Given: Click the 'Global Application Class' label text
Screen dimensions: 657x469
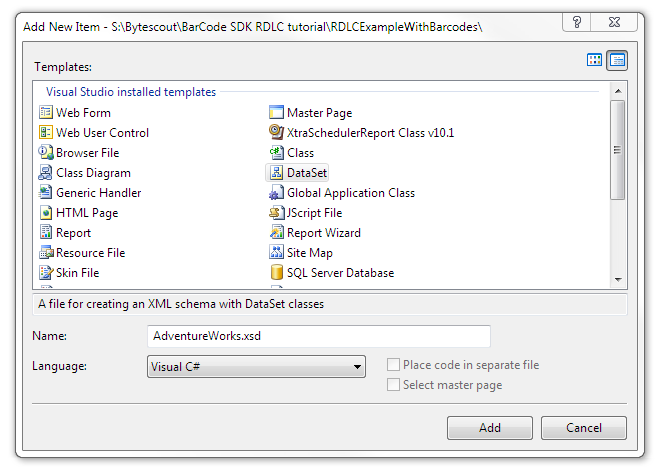Looking at the screenshot, I should click(x=351, y=193).
